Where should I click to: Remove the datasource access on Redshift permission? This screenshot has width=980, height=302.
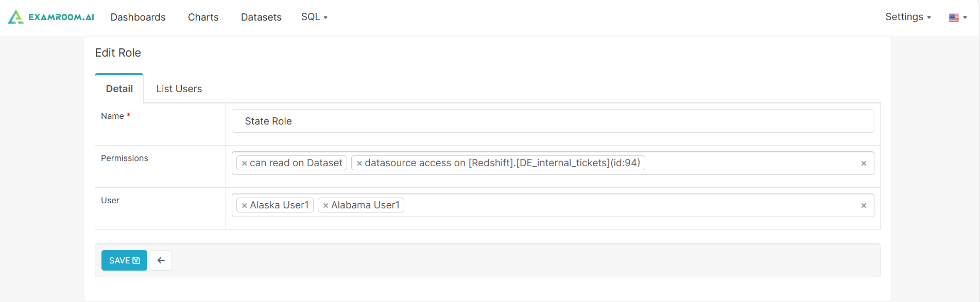click(x=359, y=163)
